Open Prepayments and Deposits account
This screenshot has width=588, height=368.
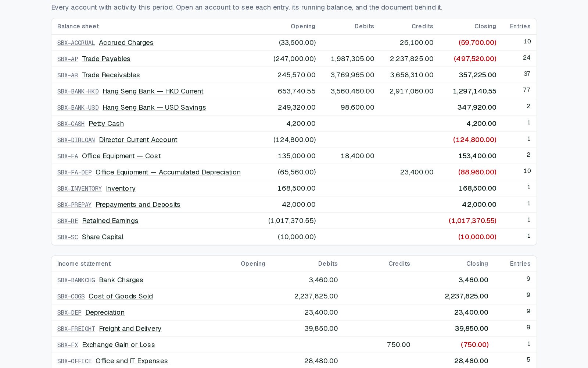click(x=138, y=205)
